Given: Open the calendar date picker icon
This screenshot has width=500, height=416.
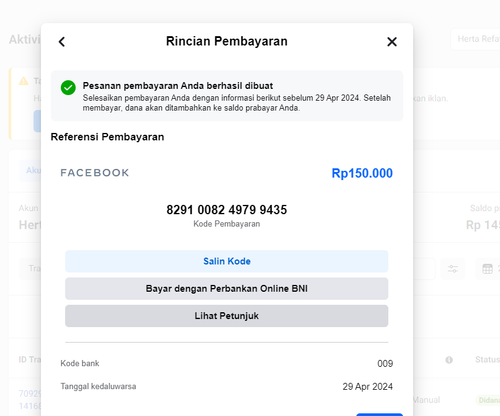Looking at the screenshot, I should coord(487,269).
